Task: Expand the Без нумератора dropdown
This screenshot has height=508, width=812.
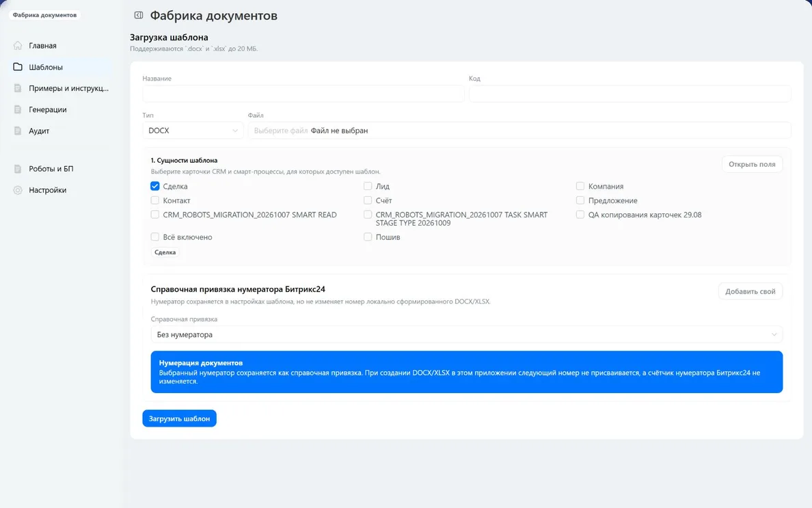Action: (467, 334)
